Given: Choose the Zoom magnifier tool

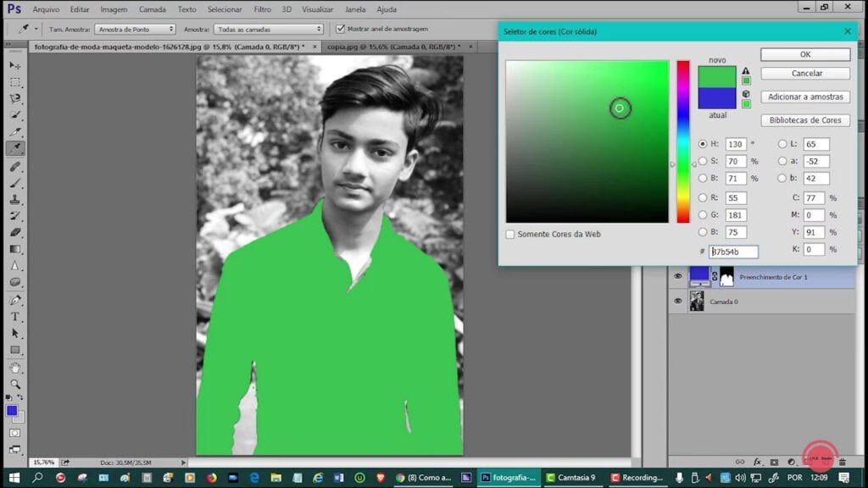Looking at the screenshot, I should coord(15,384).
